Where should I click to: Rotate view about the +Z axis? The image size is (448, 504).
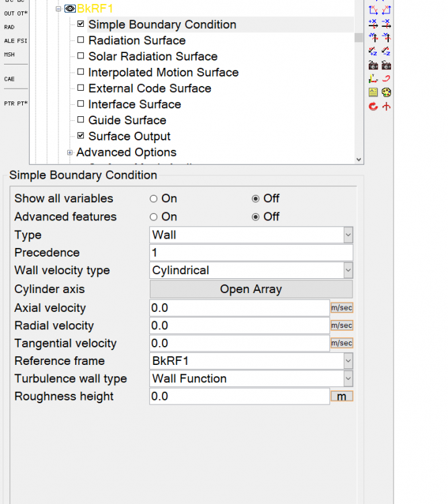(373, 52)
